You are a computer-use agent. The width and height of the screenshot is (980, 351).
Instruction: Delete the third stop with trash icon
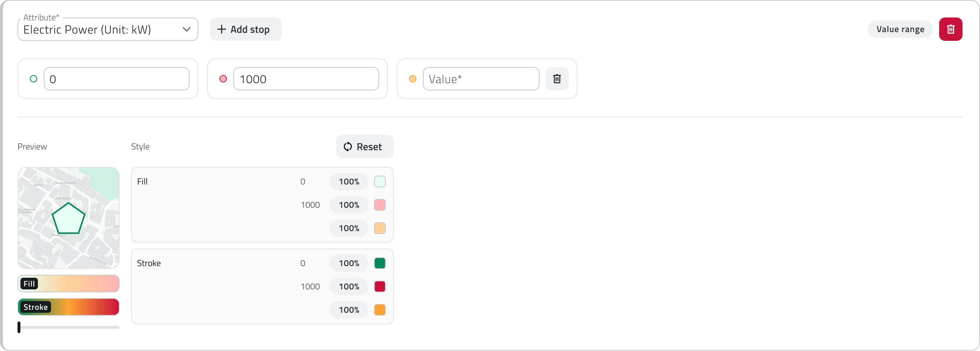click(557, 79)
